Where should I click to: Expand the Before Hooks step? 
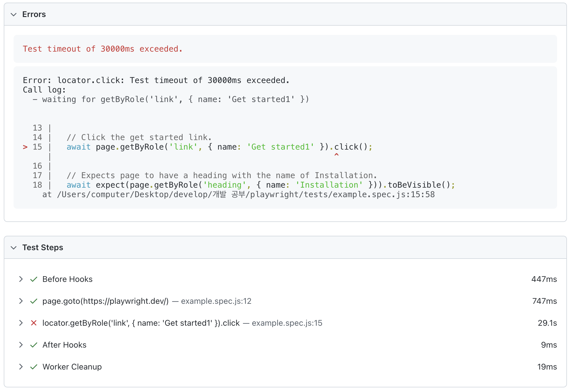21,279
